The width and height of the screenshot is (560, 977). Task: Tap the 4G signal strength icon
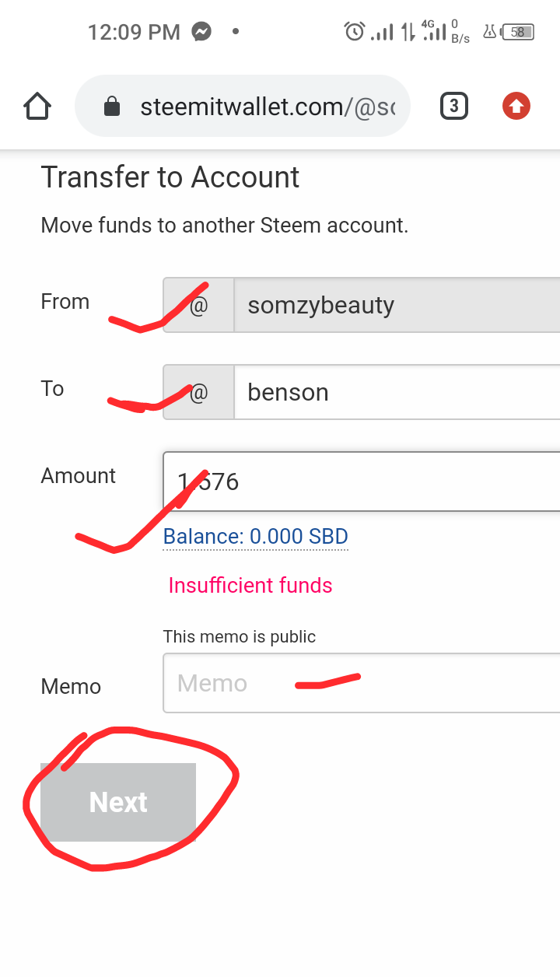point(433,31)
